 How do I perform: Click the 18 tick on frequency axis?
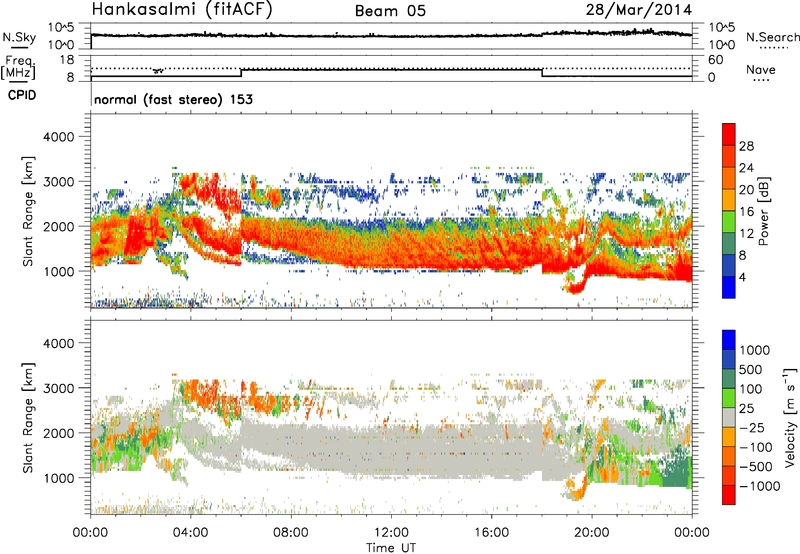(x=67, y=60)
